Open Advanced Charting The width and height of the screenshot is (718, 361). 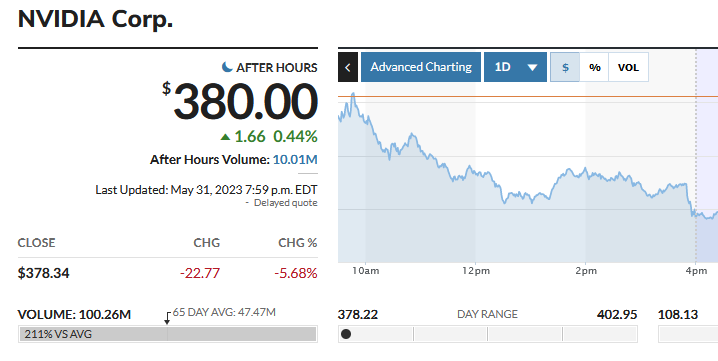tap(421, 67)
